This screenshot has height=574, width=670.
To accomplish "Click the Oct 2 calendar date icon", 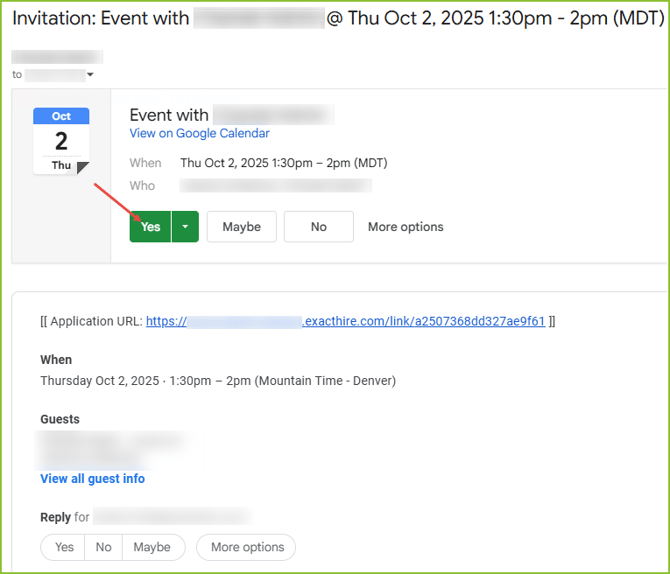I will point(61,140).
